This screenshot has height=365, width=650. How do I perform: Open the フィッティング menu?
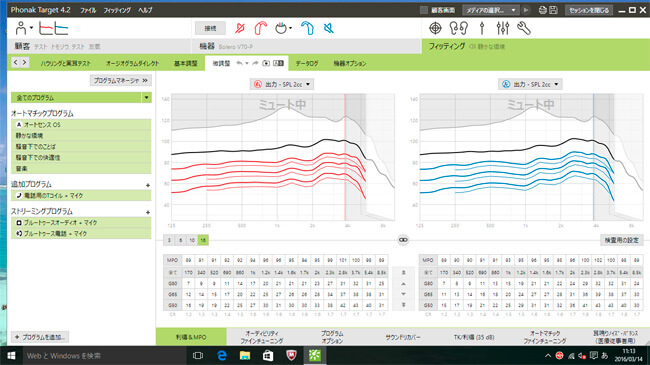tap(117, 10)
